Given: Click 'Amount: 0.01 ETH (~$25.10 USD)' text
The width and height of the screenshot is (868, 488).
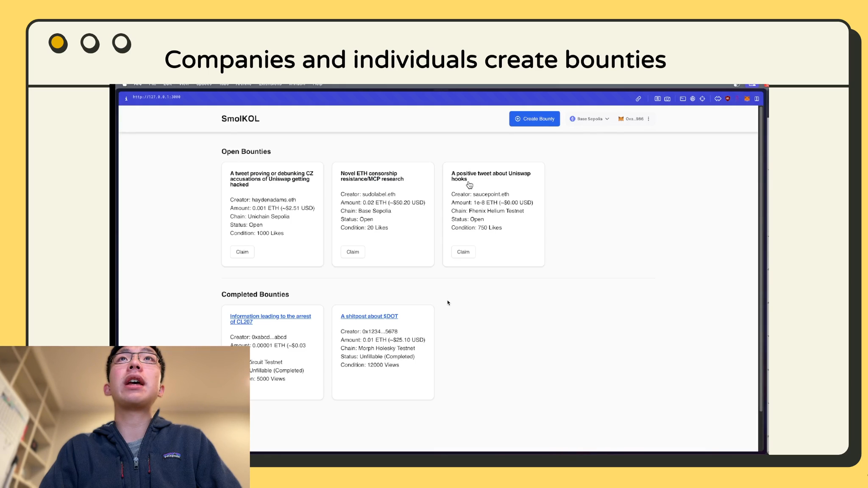Looking at the screenshot, I should click(383, 340).
